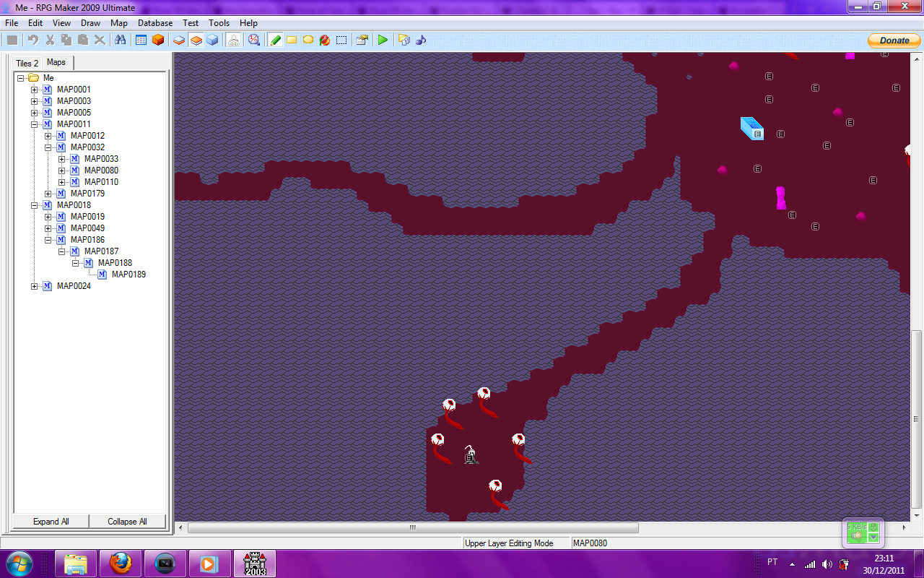This screenshot has width=924, height=578.
Task: Expand the MAP0024 tree node
Action: (x=35, y=286)
